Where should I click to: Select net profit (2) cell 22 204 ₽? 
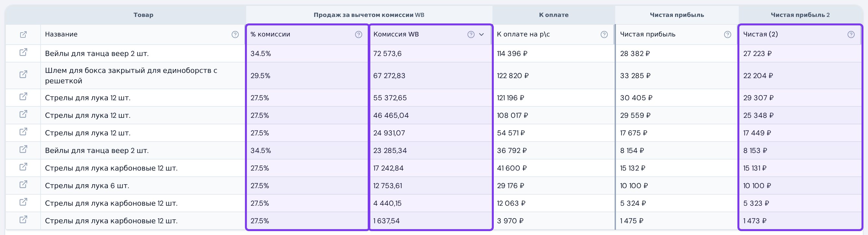point(758,76)
